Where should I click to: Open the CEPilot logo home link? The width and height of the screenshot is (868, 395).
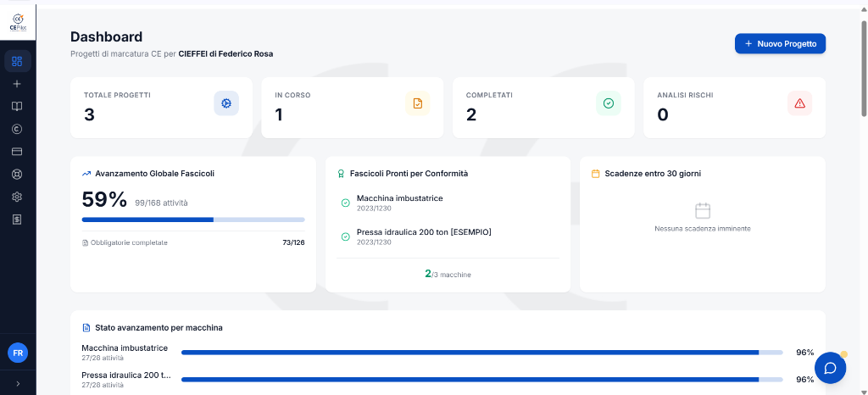[x=18, y=23]
